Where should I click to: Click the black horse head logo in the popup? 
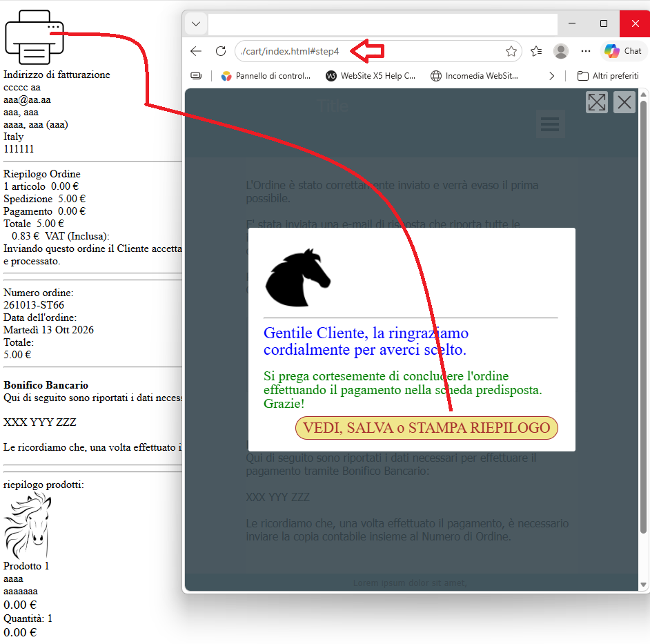click(297, 277)
